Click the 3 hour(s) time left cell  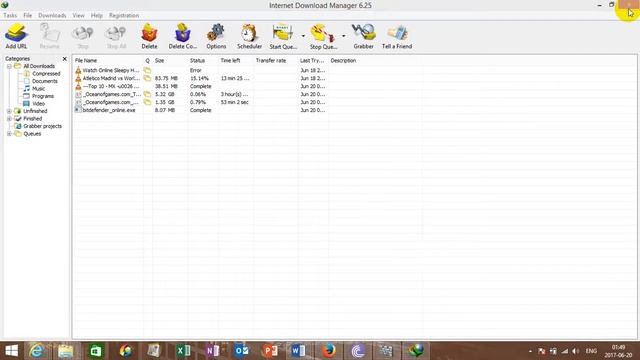pos(234,94)
